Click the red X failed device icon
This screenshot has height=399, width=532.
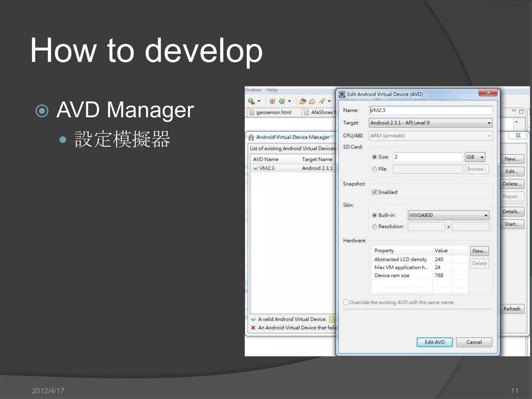tap(253, 328)
